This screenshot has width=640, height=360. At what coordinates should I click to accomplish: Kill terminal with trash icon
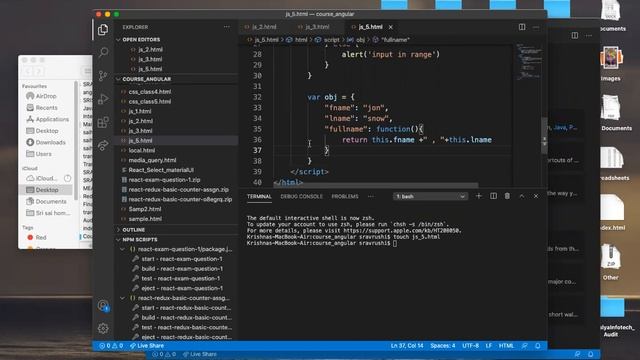(507, 196)
